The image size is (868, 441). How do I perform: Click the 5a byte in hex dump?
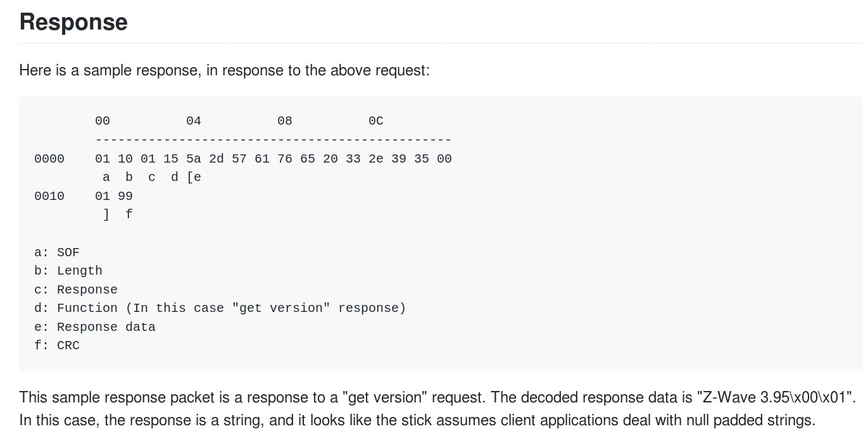[194, 159]
